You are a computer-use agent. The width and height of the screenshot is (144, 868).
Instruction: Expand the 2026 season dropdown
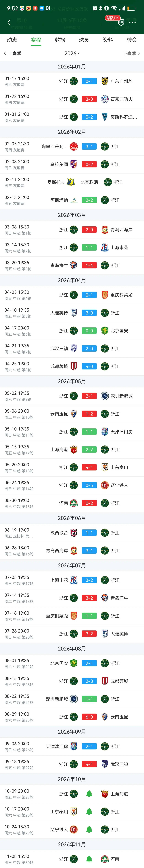point(72,53)
